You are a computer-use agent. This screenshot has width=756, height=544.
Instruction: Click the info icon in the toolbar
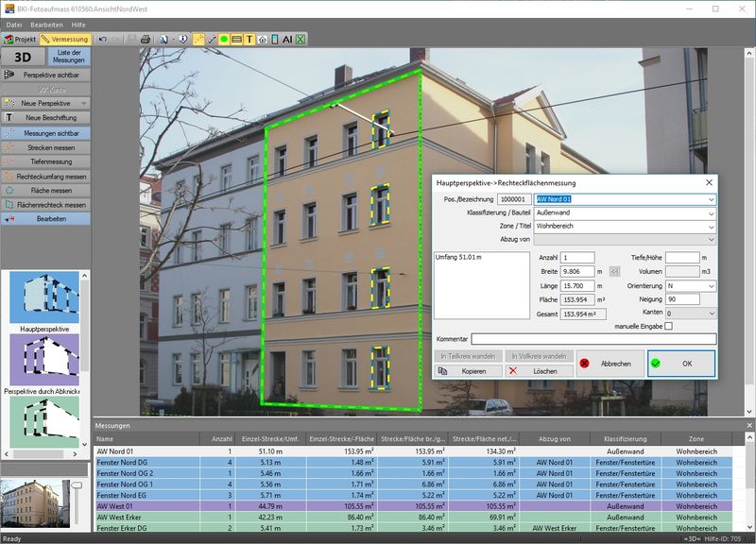tap(181, 40)
